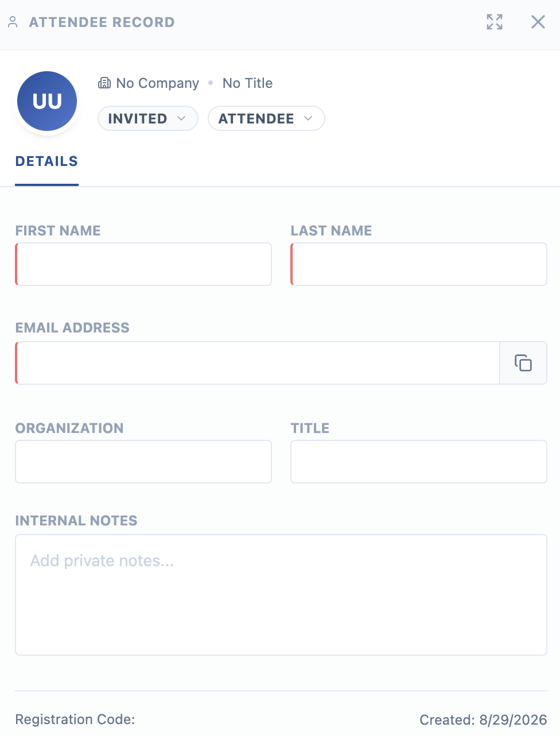This screenshot has width=560, height=735.
Task: Click the person icon beside Attendee Record
Action: 13,22
